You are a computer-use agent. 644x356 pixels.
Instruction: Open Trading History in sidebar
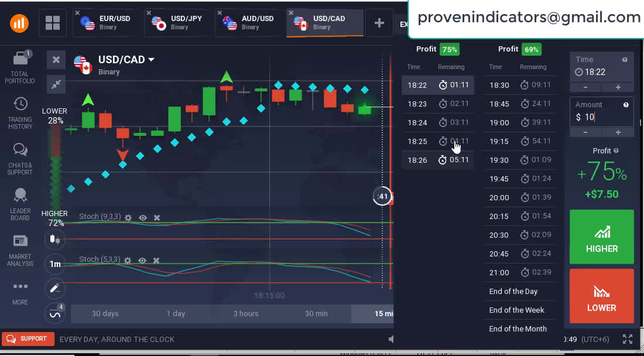(20, 104)
